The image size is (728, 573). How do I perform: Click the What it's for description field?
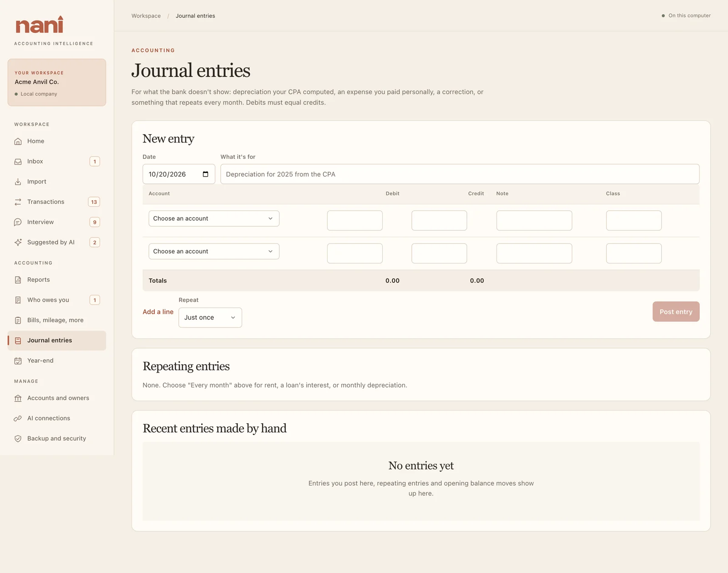pyautogui.click(x=460, y=174)
